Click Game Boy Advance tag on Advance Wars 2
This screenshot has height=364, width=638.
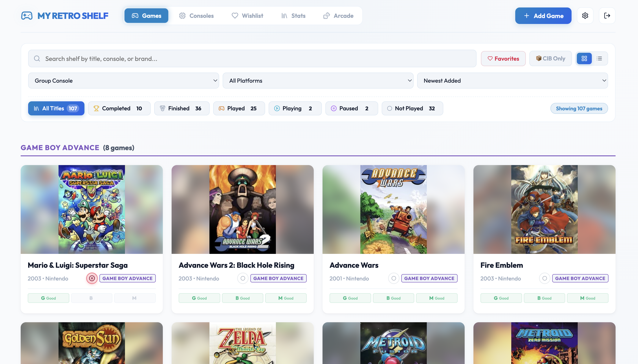click(x=279, y=278)
